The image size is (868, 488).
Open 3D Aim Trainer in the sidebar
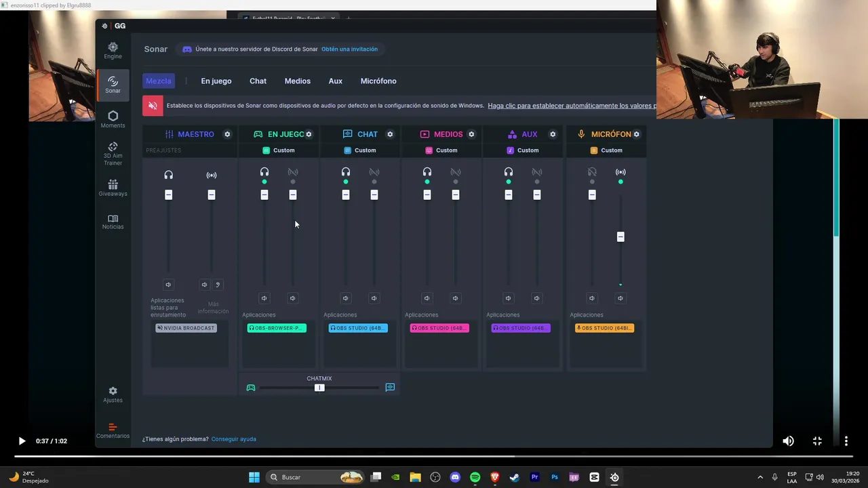(x=113, y=154)
